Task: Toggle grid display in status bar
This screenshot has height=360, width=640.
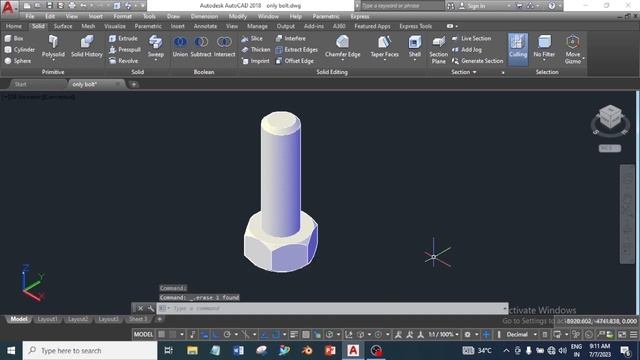Action: tap(162, 334)
